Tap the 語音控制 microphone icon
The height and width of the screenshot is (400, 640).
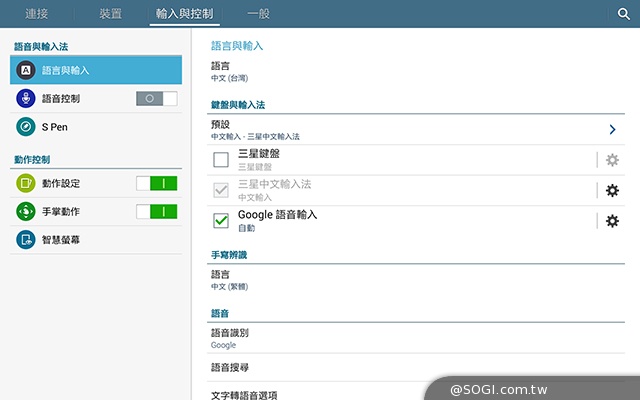[x=26, y=98]
